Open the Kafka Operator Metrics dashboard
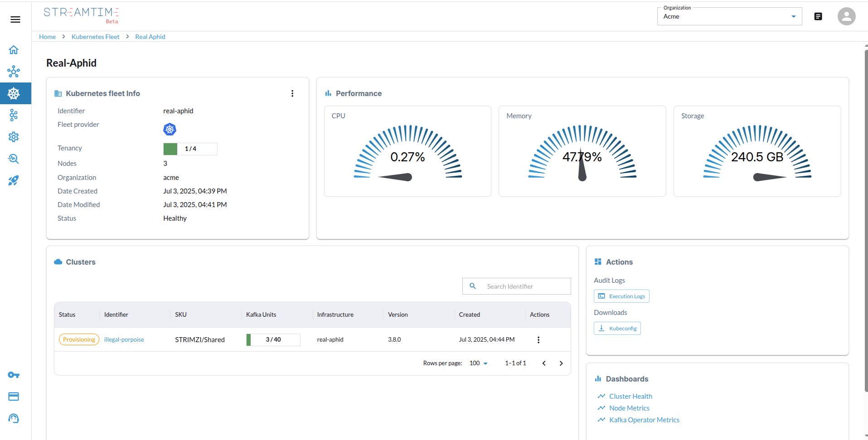Screen dimensions: 868x440 point(644,420)
